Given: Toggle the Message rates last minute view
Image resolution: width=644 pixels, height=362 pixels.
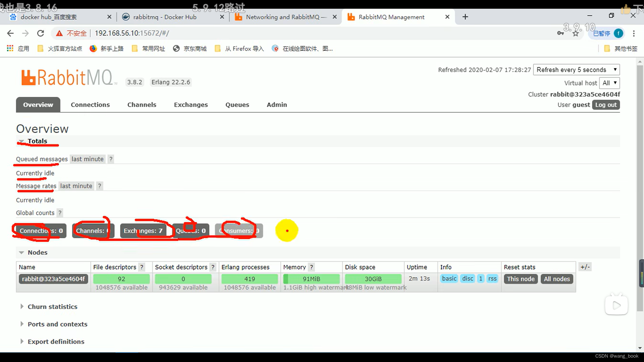Looking at the screenshot, I should [75, 186].
